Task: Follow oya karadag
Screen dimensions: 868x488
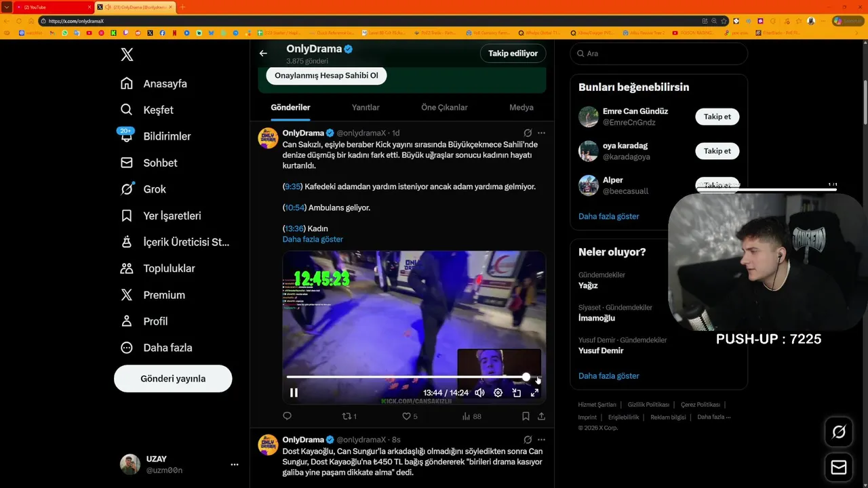Action: coord(717,151)
